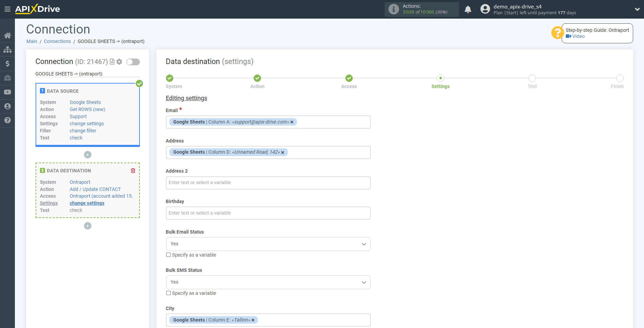The width and height of the screenshot is (644, 328).
Task: Click the Access step in progress bar
Action: point(349,78)
